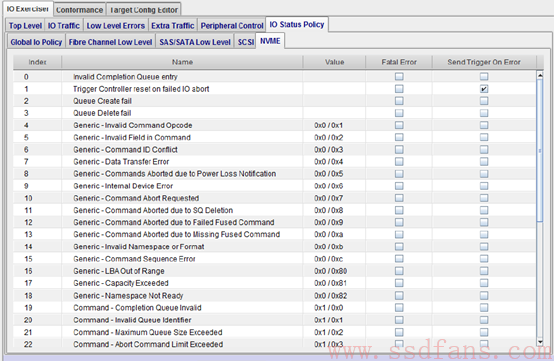Enable Fatal Error for Trigger Controller reset row
This screenshot has height=361, width=554.
[x=399, y=89]
